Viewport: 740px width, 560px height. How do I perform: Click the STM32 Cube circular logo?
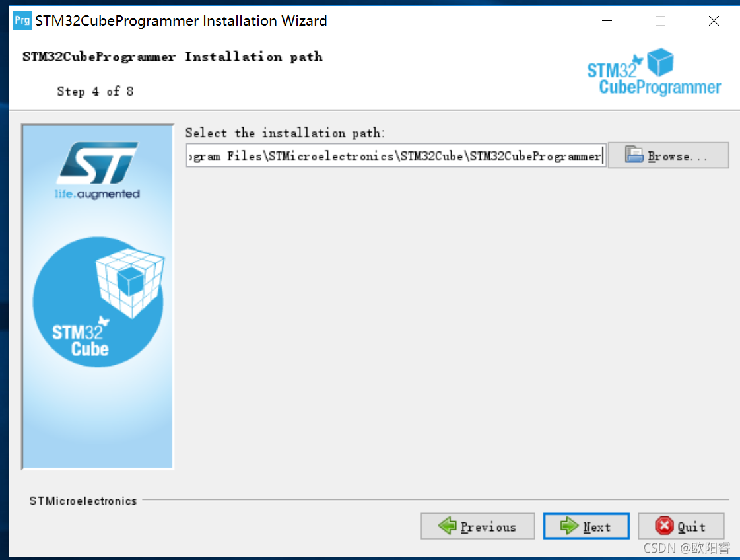[98, 302]
